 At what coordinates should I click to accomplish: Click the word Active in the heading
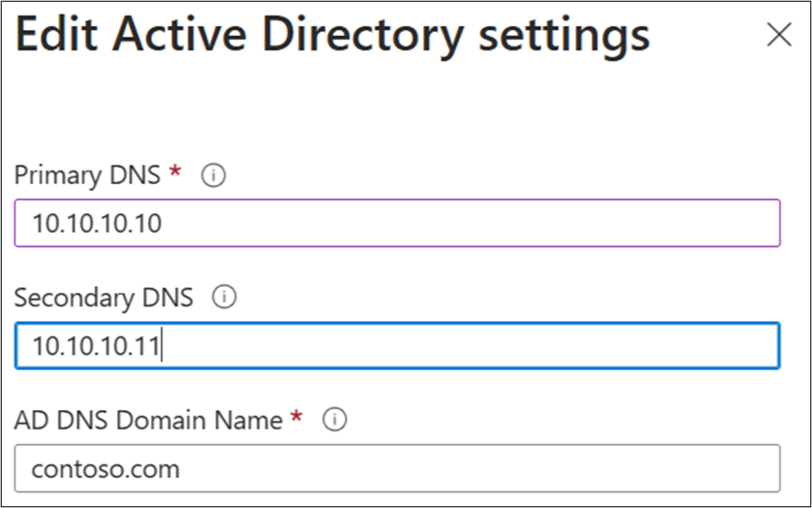tap(173, 36)
